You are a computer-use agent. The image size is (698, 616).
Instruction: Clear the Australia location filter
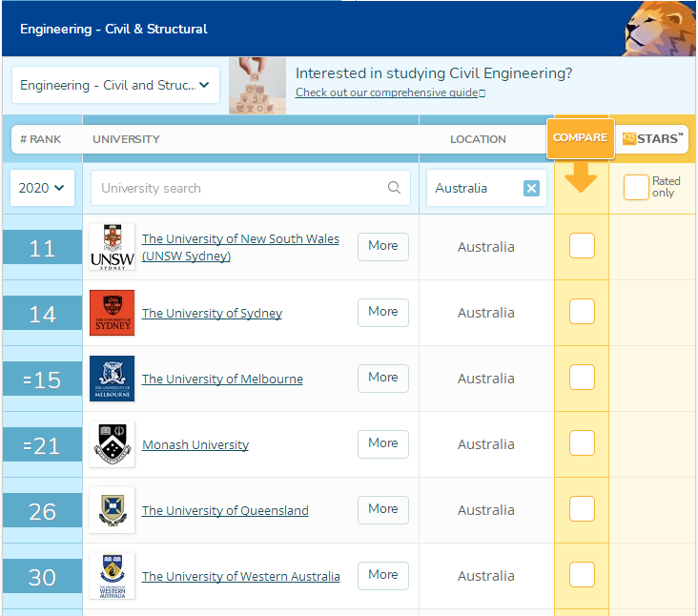pos(531,188)
